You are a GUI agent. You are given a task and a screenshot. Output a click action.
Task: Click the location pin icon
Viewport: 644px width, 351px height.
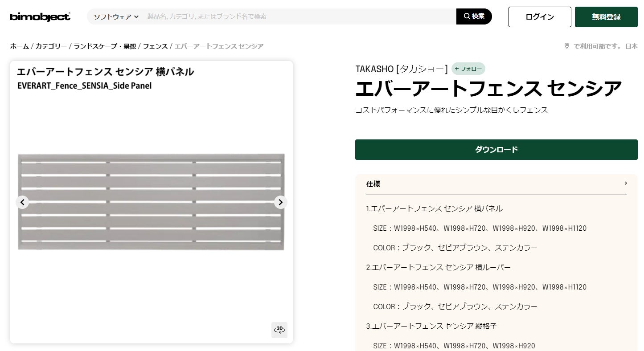tap(567, 46)
